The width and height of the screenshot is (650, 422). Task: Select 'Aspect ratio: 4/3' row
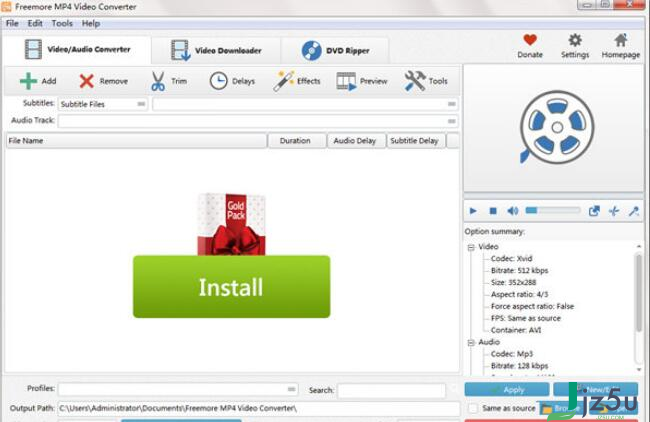(519, 294)
